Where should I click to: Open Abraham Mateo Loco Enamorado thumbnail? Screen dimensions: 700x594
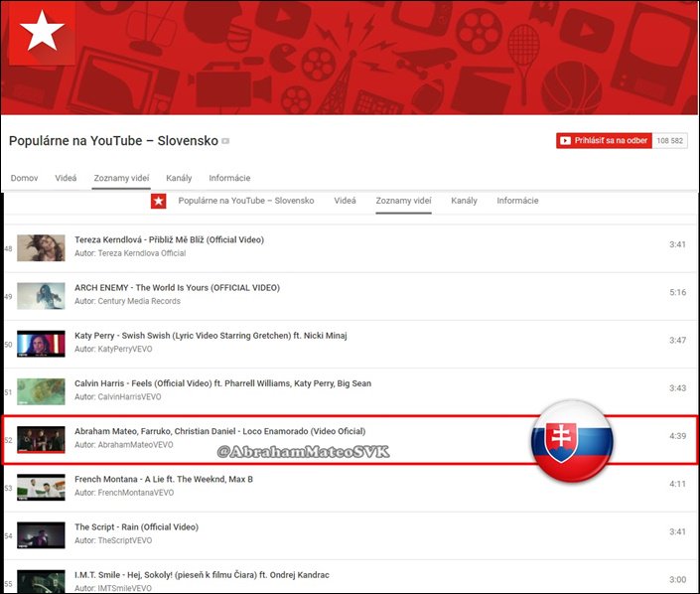tap(41, 439)
